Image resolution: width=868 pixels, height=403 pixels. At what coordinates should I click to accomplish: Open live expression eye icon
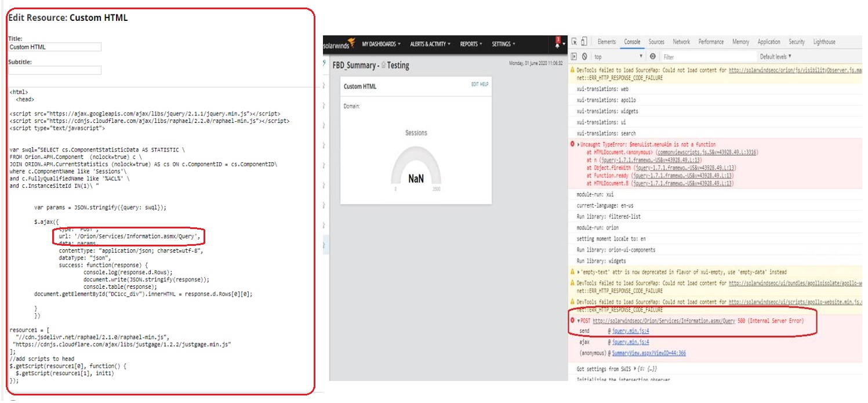[653, 57]
